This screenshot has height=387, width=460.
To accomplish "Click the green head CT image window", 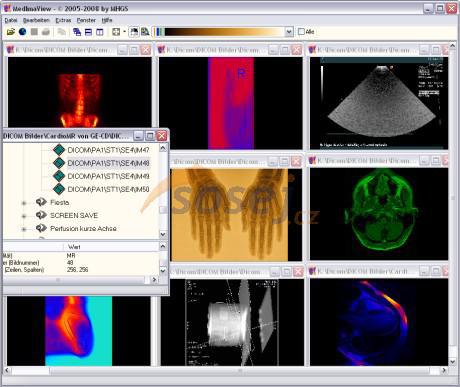I will (379, 214).
